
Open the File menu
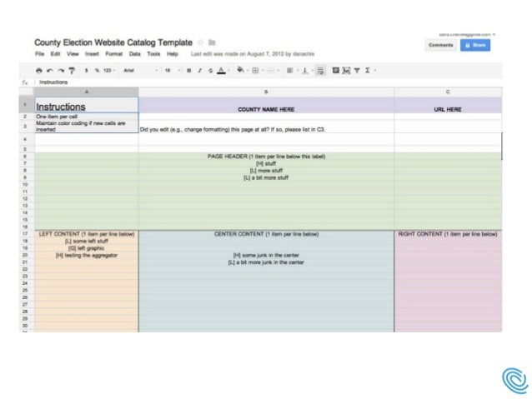(x=40, y=54)
